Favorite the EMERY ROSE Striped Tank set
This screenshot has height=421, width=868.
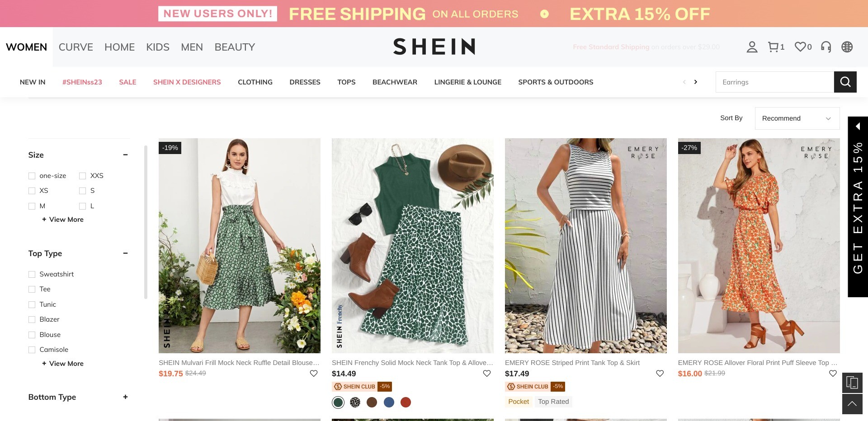point(660,374)
